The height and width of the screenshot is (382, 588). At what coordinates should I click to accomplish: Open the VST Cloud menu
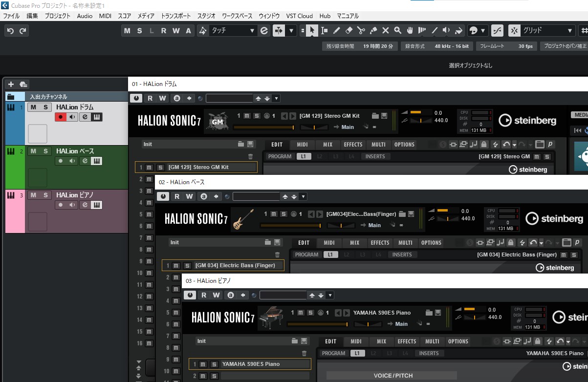(x=299, y=16)
